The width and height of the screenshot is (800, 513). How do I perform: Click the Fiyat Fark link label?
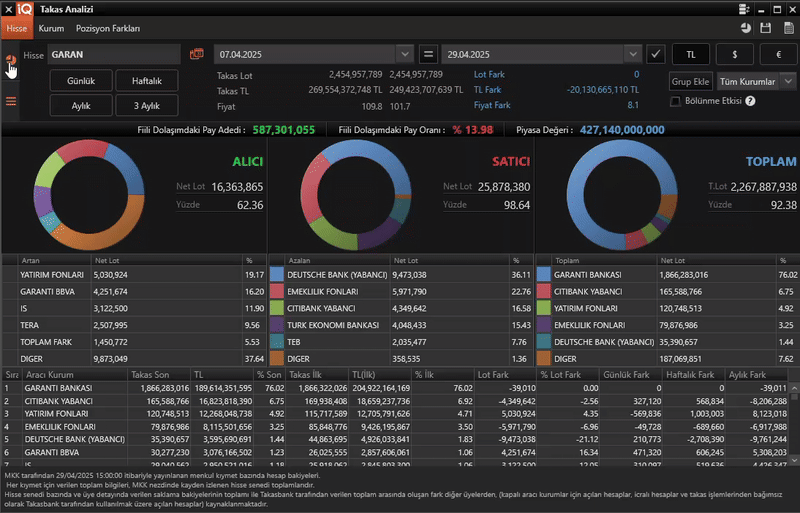click(492, 105)
